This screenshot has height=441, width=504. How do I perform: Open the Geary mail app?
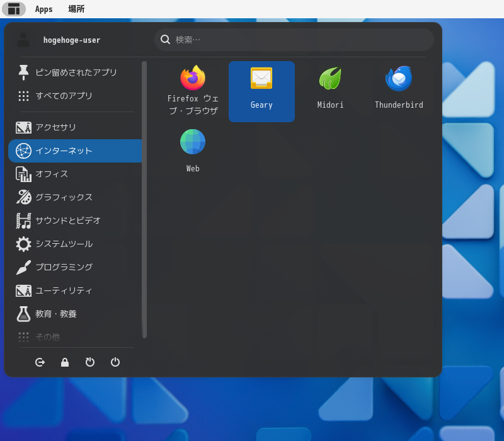pos(261,91)
